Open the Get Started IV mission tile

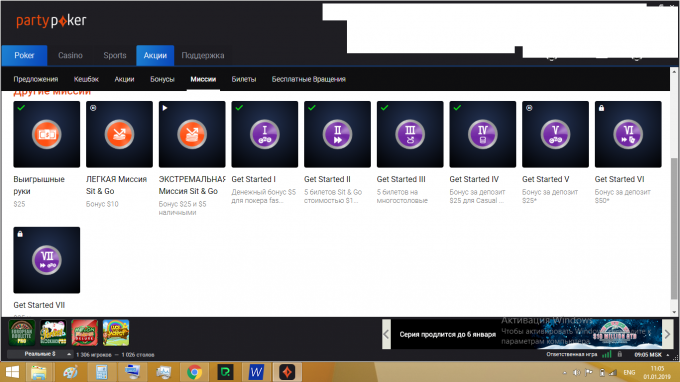(x=483, y=134)
